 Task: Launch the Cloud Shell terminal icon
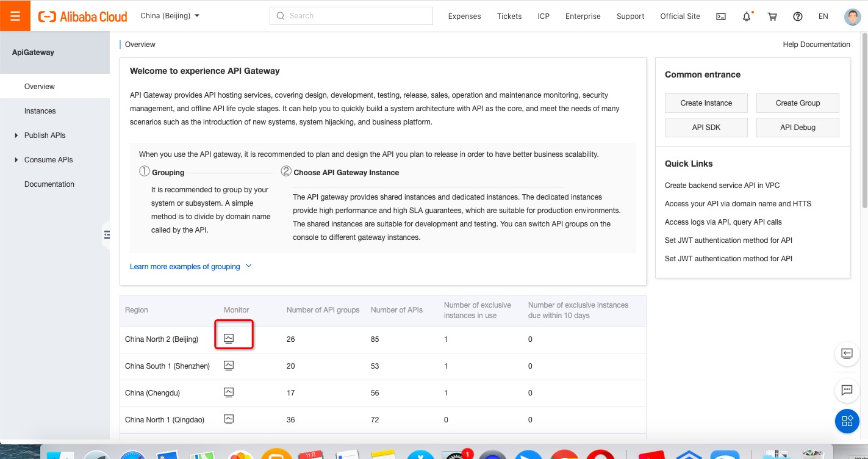tap(721, 16)
